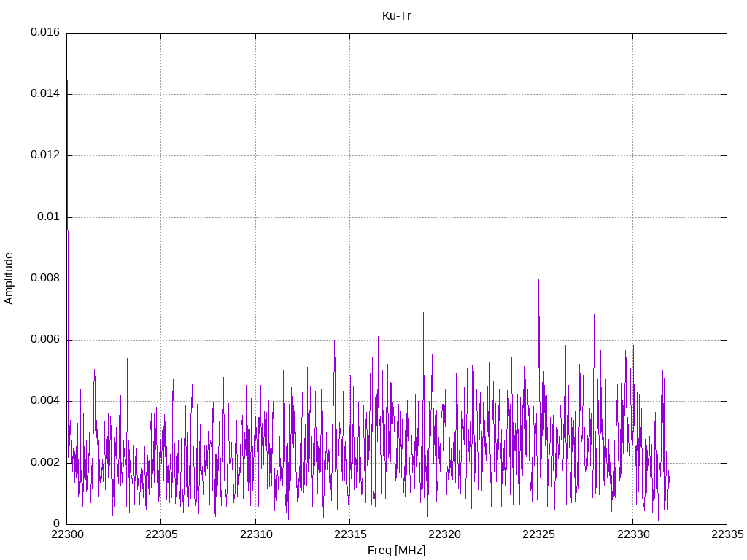Pick the 22310 x-axis tick label
Viewport: 747px width, 560px height.
click(255, 536)
